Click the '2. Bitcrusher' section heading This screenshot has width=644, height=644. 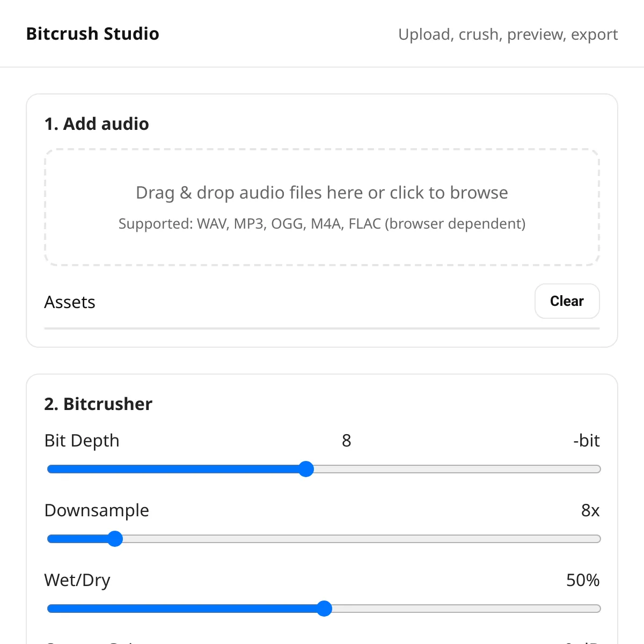point(98,404)
